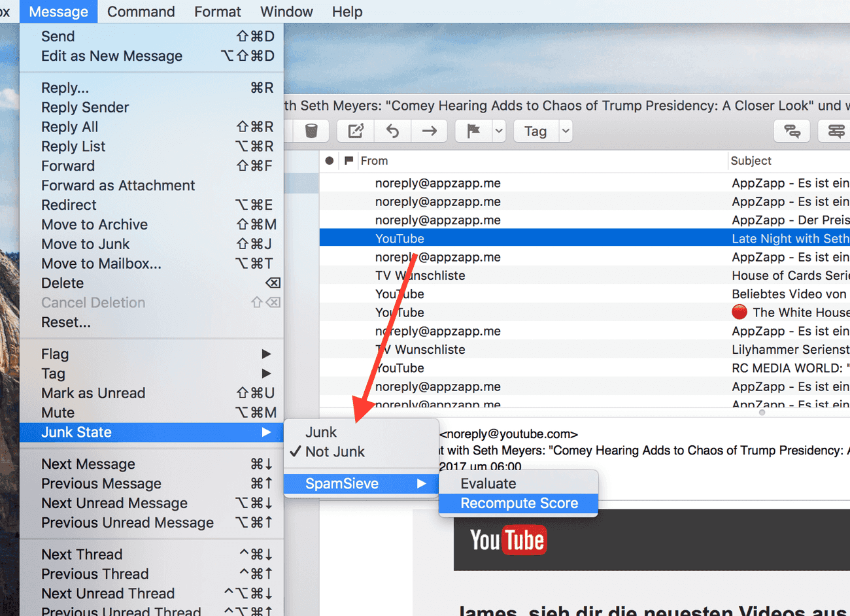The height and width of the screenshot is (616, 850).
Task: Choose Previous Unread Message
Action: coord(152,523)
